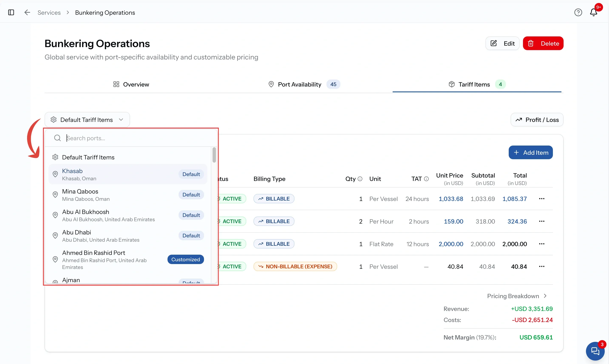Image resolution: width=609 pixels, height=364 pixels.
Task: Click the red Delete button
Action: [543, 43]
